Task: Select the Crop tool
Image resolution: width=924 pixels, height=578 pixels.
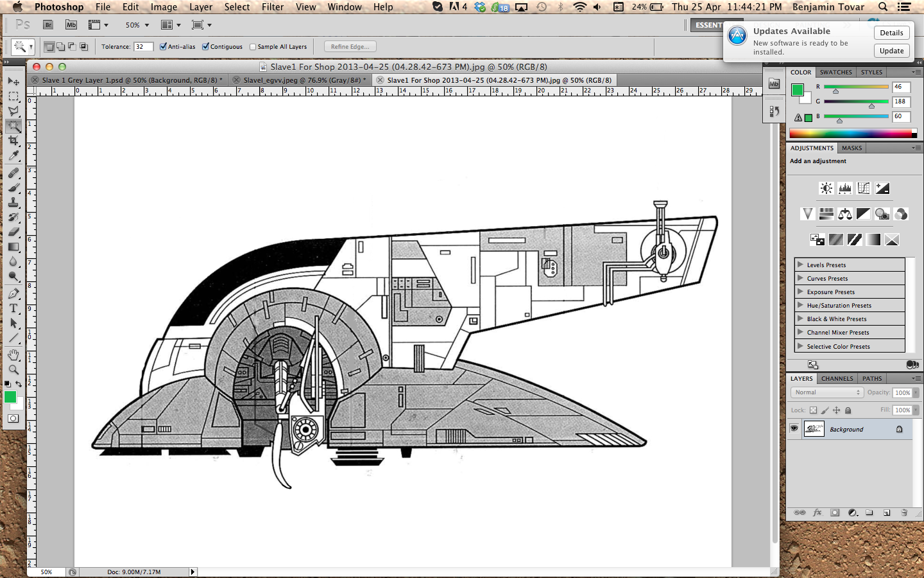Action: pyautogui.click(x=13, y=141)
